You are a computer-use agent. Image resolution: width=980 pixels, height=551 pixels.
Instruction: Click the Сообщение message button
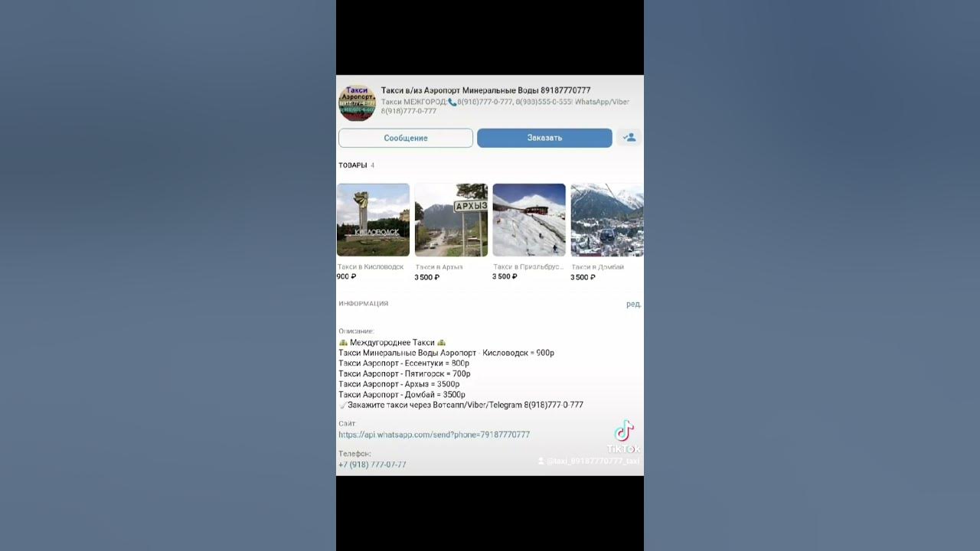click(406, 138)
